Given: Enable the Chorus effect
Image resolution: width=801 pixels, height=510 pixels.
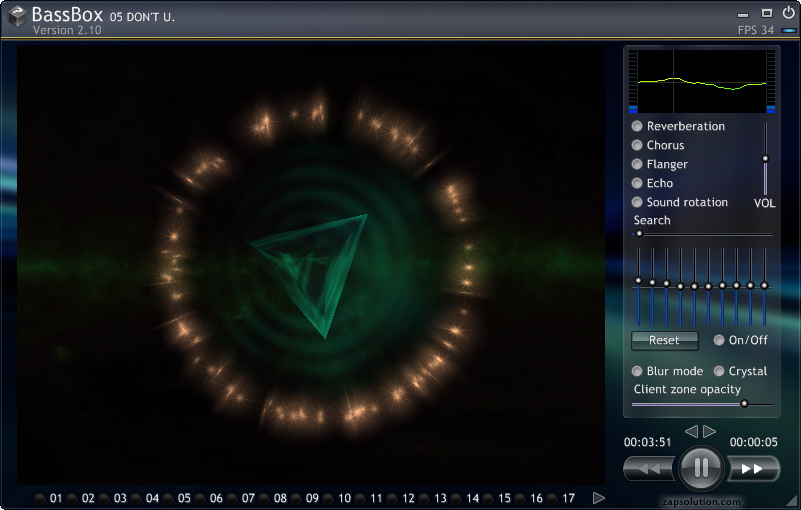Looking at the screenshot, I should (637, 145).
